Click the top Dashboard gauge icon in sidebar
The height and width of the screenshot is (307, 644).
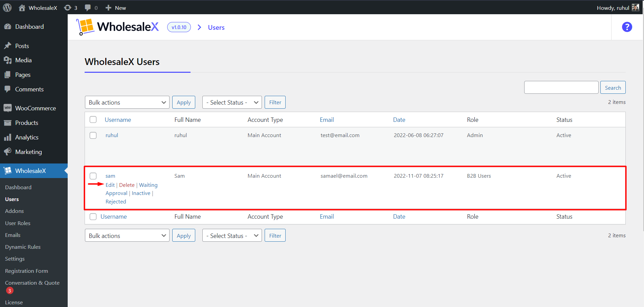tap(7, 26)
